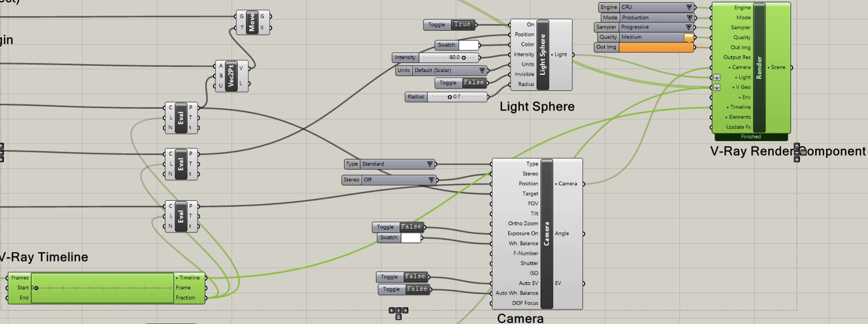Screen dimensions: 868x324
Task: Click flatten arrow on Render's V Geo input
Action: (717, 87)
